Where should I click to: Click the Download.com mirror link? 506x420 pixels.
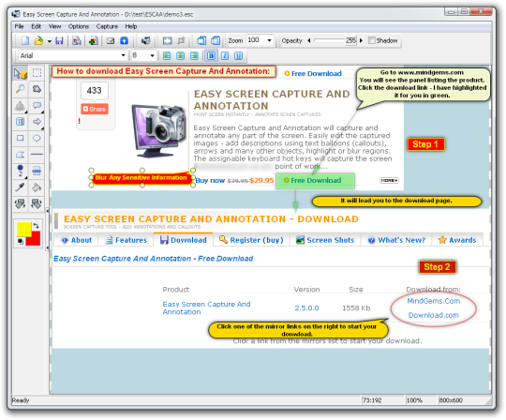(434, 315)
